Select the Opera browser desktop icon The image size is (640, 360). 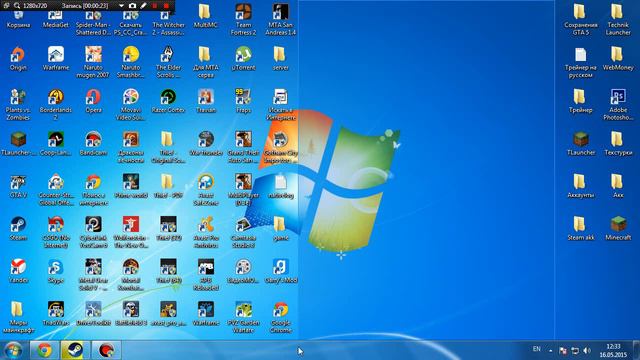(x=93, y=101)
